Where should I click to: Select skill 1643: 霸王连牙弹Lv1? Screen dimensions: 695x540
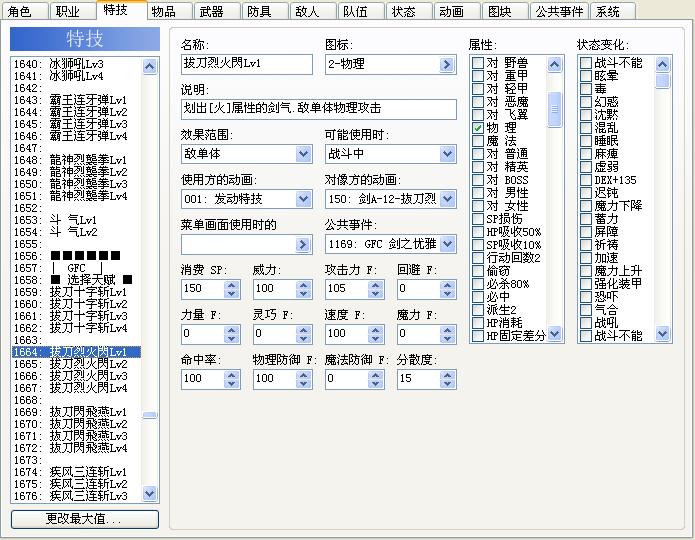pyautogui.click(x=76, y=100)
